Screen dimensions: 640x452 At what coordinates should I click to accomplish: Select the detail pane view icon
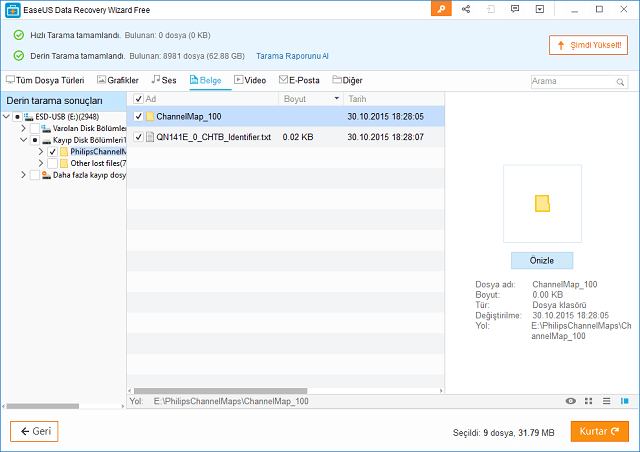(x=624, y=401)
